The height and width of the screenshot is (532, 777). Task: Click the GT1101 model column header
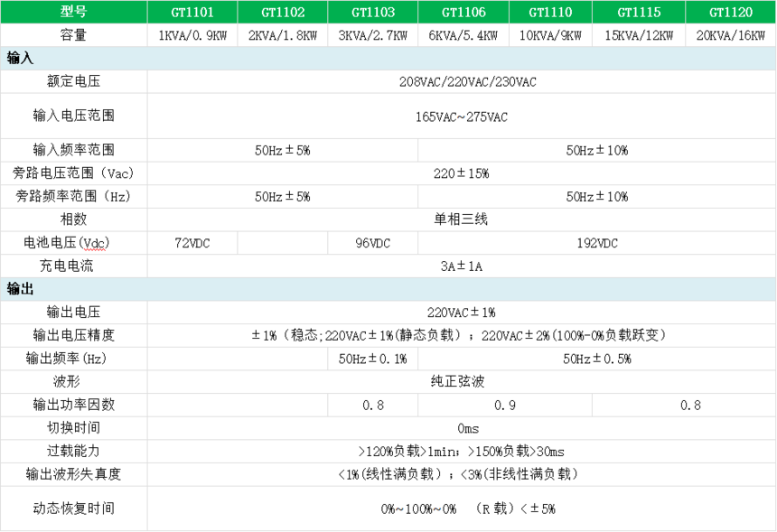(x=192, y=12)
